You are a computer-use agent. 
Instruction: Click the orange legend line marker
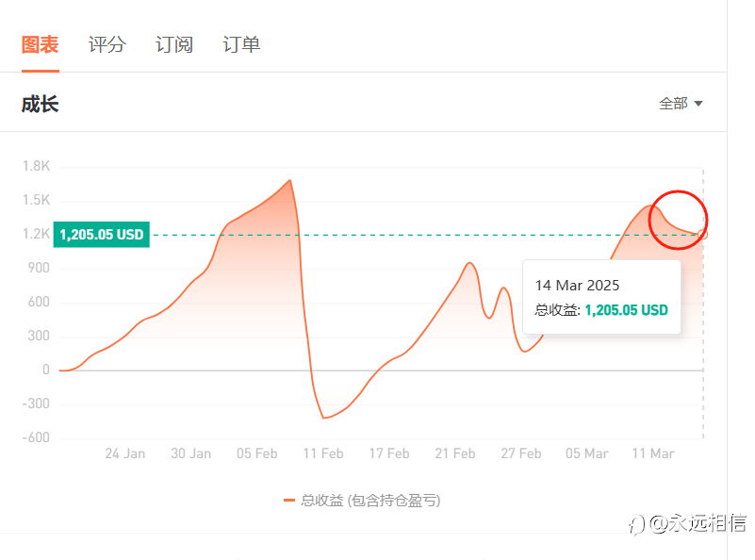[289, 501]
